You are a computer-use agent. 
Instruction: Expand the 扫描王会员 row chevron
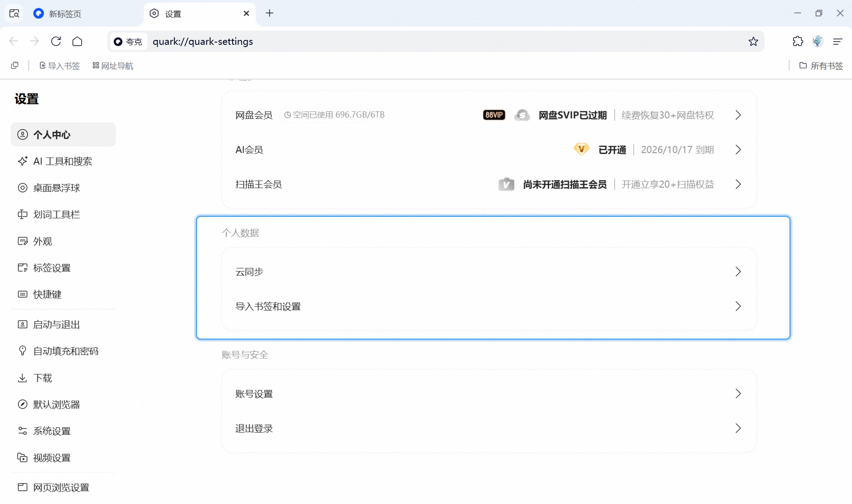click(738, 184)
